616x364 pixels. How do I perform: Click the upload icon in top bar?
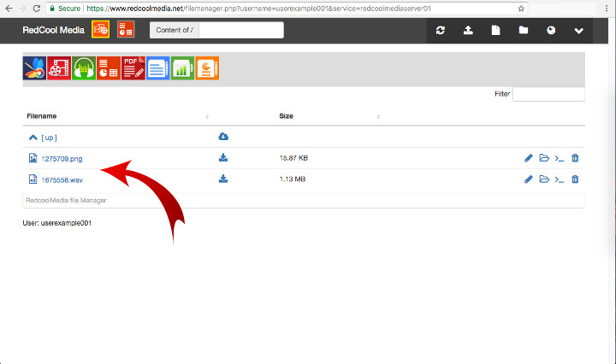pos(468,31)
